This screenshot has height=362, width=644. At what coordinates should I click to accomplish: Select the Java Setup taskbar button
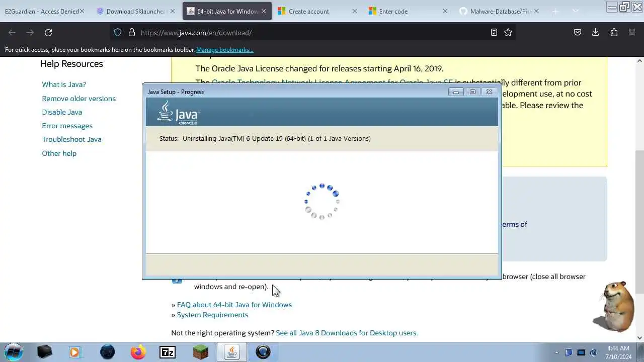(231, 352)
